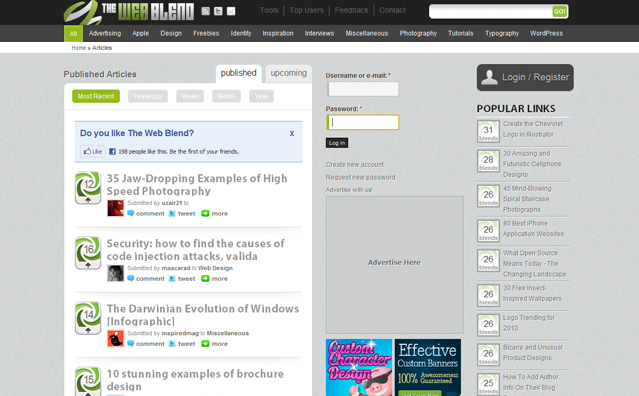Comment on the Darwinian Evolution article
Screen dimensions: 639x396
pyautogui.click(x=146, y=344)
